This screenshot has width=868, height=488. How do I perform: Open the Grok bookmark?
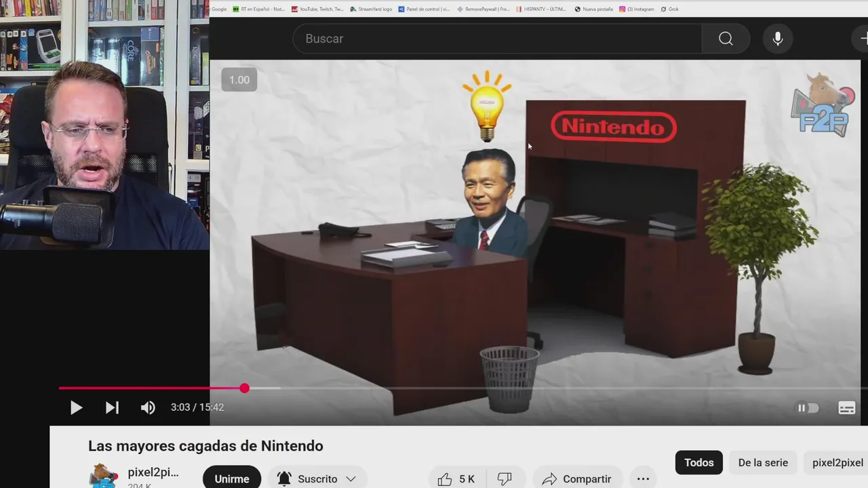pos(670,9)
